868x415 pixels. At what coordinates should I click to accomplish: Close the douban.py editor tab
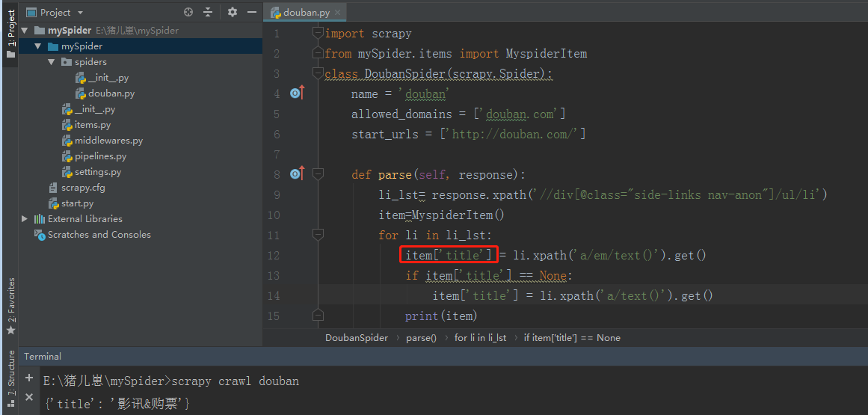coord(338,12)
